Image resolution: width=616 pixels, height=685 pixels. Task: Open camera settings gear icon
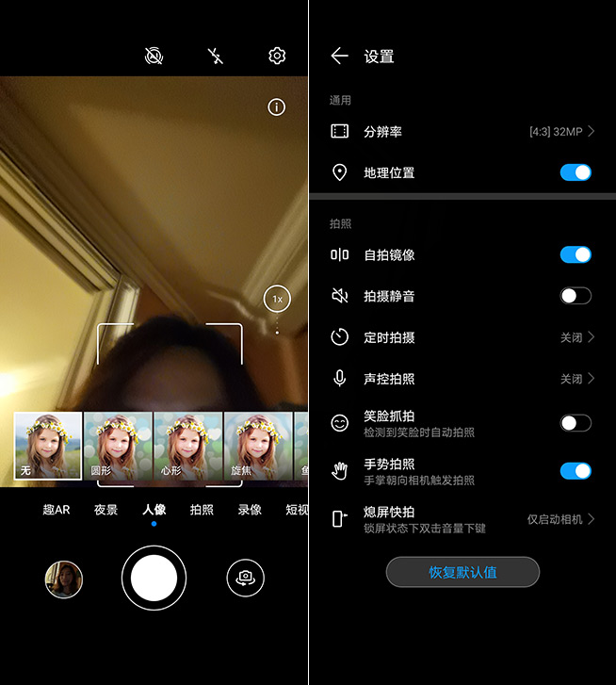pyautogui.click(x=277, y=57)
